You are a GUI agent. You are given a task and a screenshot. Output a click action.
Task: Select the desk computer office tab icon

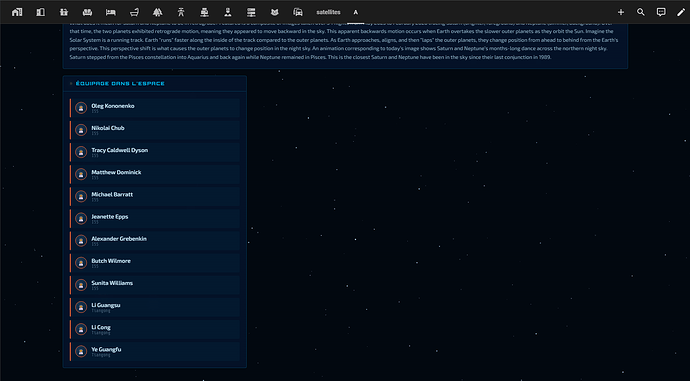204,12
